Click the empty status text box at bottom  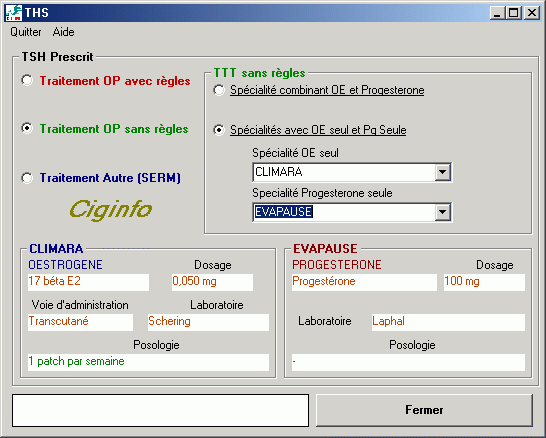click(161, 410)
